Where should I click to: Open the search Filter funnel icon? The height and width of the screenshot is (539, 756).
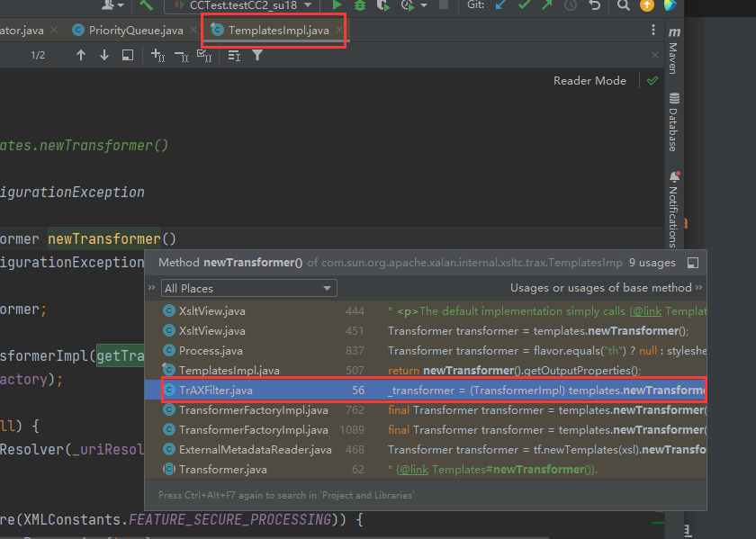[257, 56]
